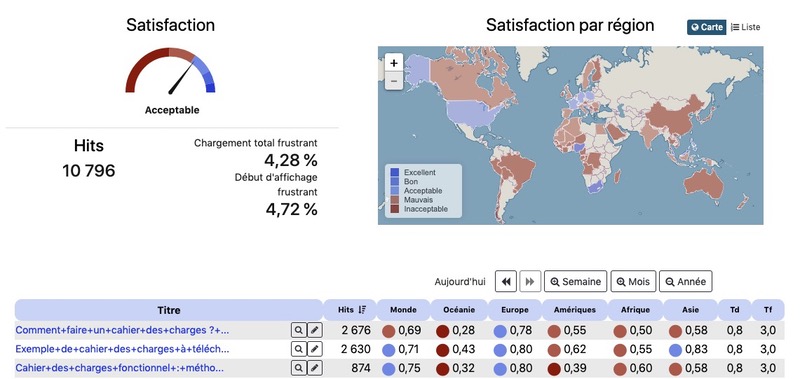Click the Aujourd'hui period label

coord(460,282)
